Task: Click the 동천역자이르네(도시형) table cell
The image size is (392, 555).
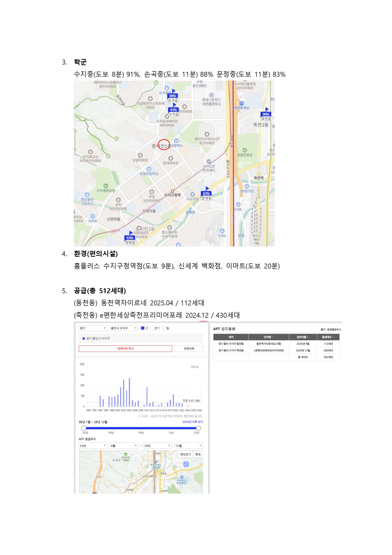Action: [269, 344]
